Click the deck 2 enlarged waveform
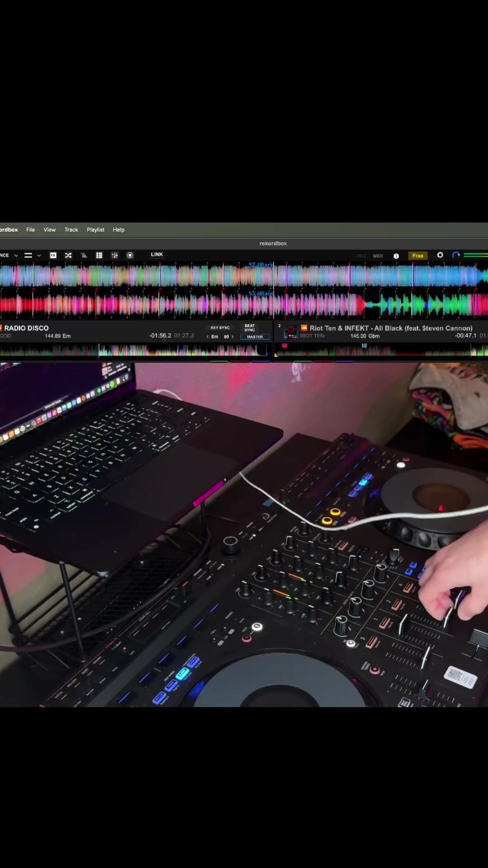The height and width of the screenshot is (868, 488). pos(244,305)
